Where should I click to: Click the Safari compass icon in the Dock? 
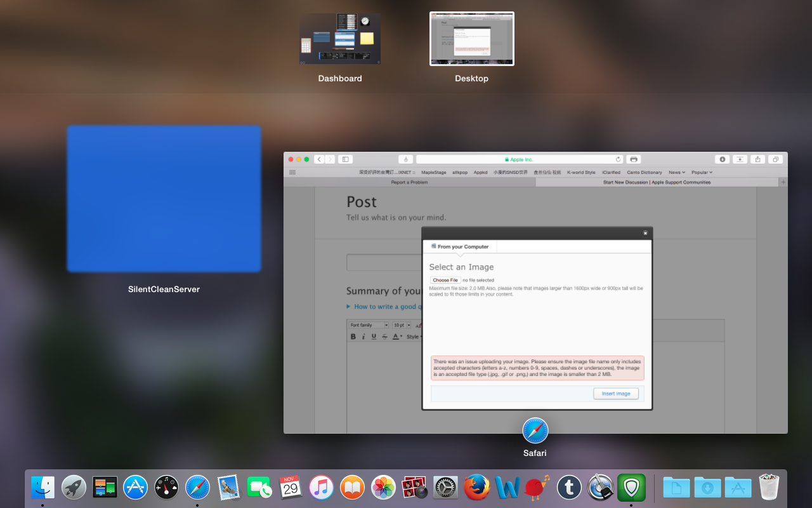(x=197, y=488)
